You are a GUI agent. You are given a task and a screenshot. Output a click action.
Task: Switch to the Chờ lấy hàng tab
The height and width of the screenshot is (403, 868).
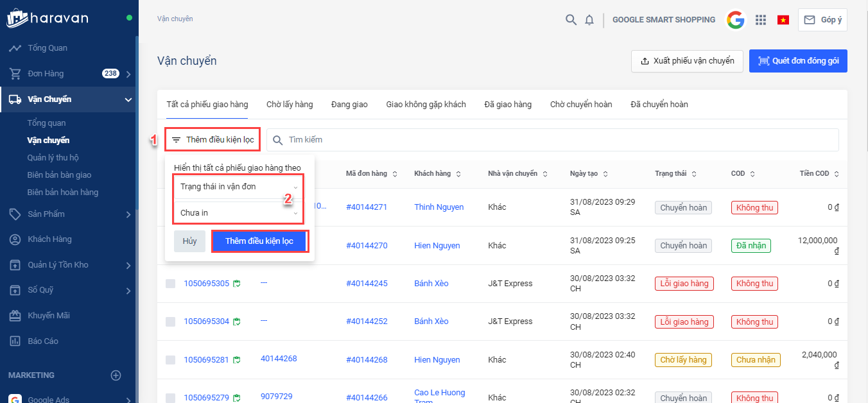click(x=290, y=105)
